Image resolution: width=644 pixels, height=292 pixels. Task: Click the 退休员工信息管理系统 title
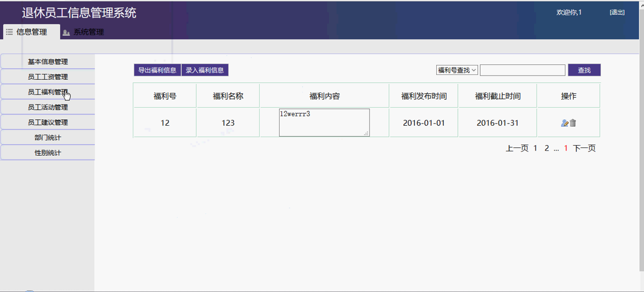click(x=79, y=13)
